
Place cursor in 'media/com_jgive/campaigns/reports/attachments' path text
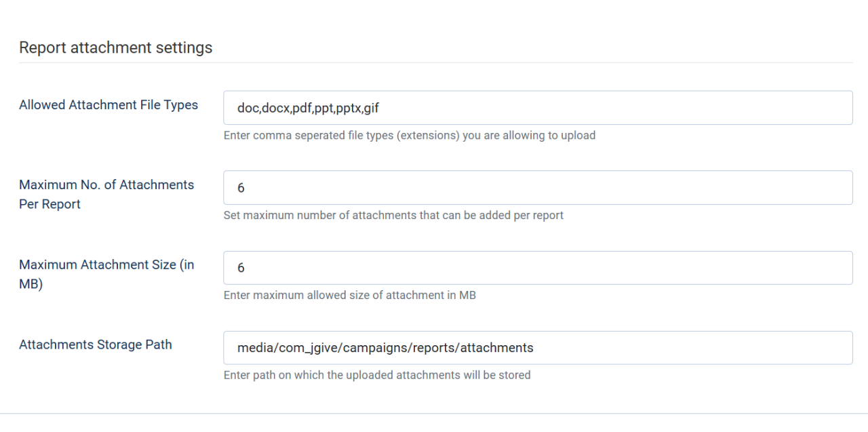point(385,348)
